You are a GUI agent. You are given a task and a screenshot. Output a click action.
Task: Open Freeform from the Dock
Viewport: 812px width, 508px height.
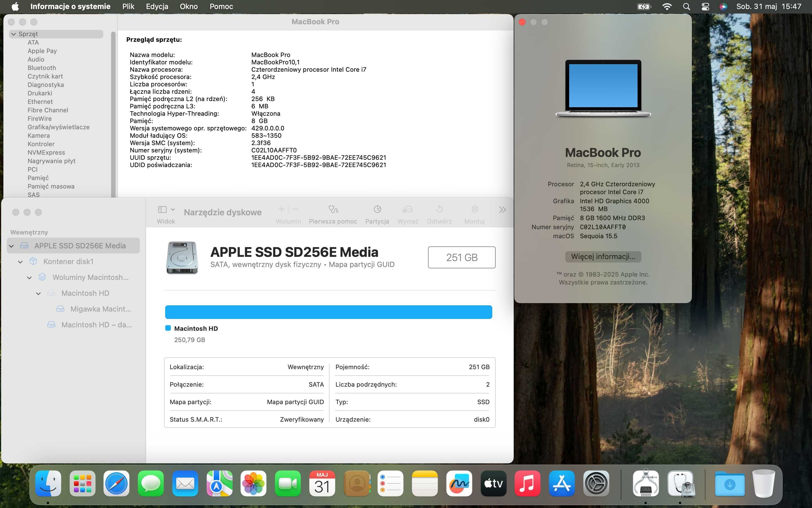click(459, 483)
